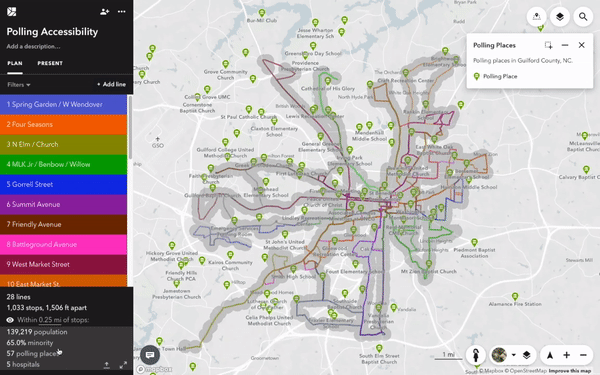The width and height of the screenshot is (600, 375).
Task: Click the 5 hospitals statistic
Action: click(23, 364)
